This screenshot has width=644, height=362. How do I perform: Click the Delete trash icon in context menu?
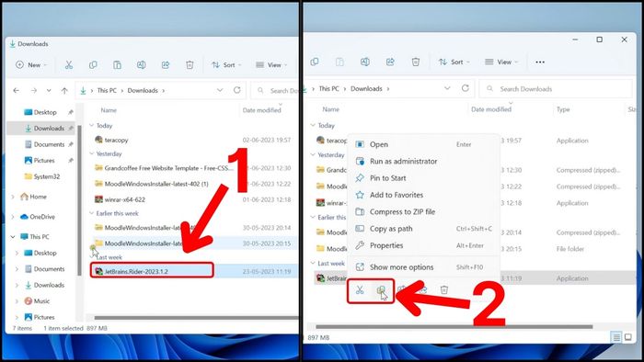point(444,290)
